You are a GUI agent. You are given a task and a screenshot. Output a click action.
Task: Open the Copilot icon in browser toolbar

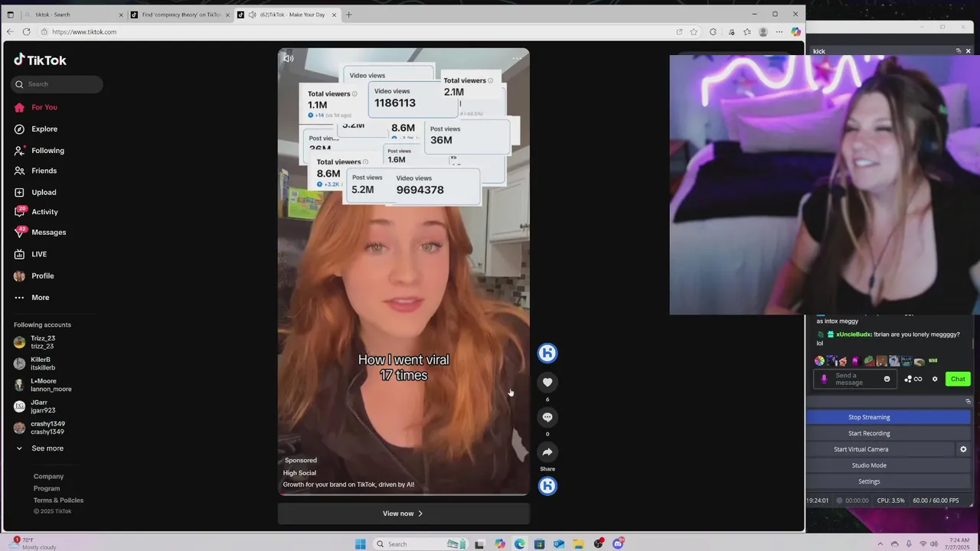click(x=795, y=31)
